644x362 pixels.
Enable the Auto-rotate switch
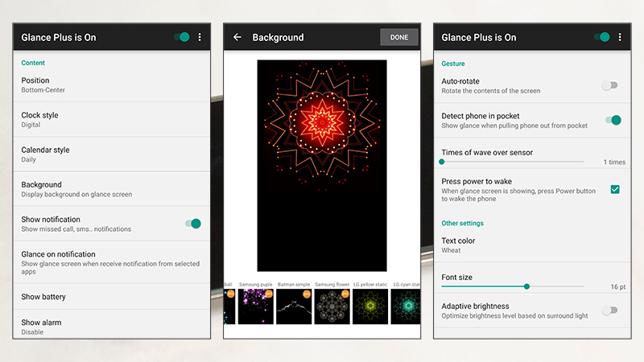click(609, 85)
